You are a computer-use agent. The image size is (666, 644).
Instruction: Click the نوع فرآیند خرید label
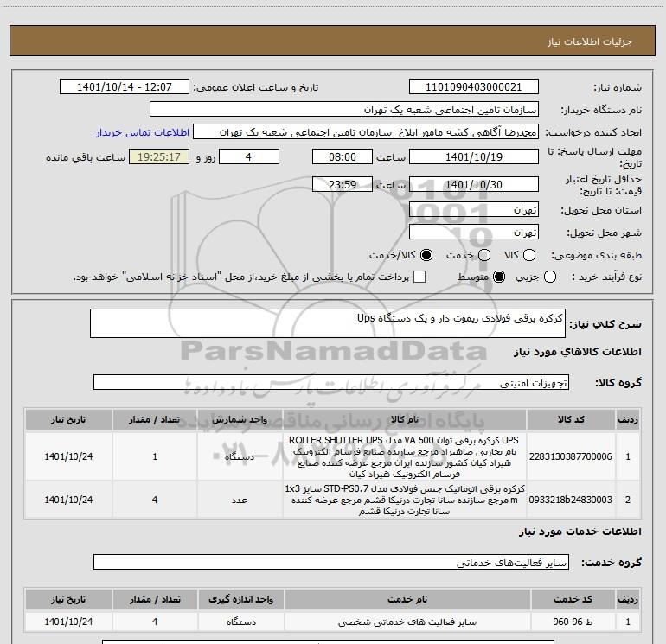pyautogui.click(x=606, y=277)
